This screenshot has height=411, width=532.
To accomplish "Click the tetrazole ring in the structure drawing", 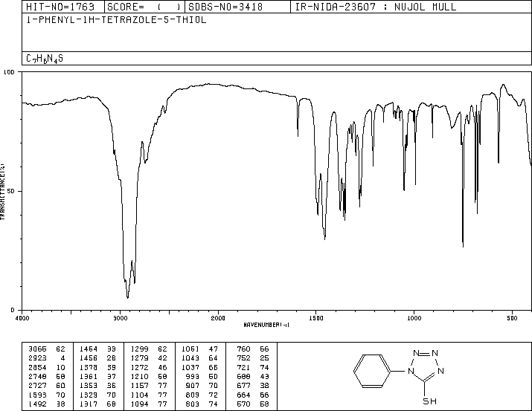I will 426,366.
